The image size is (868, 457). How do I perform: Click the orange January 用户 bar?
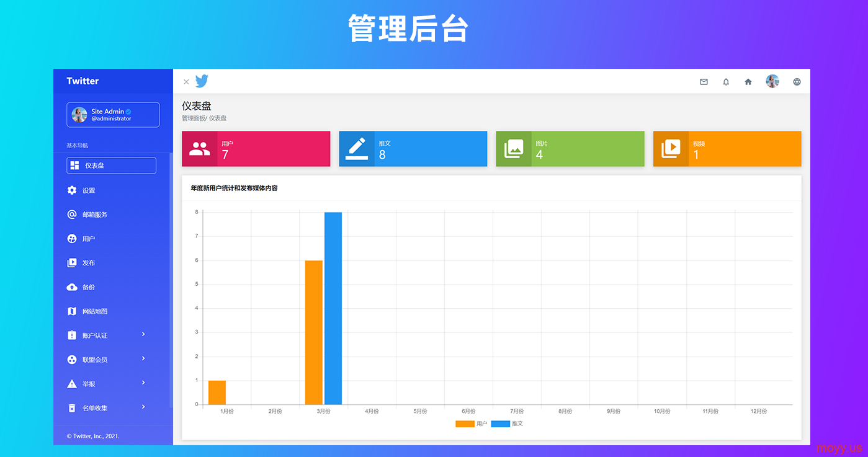point(217,393)
